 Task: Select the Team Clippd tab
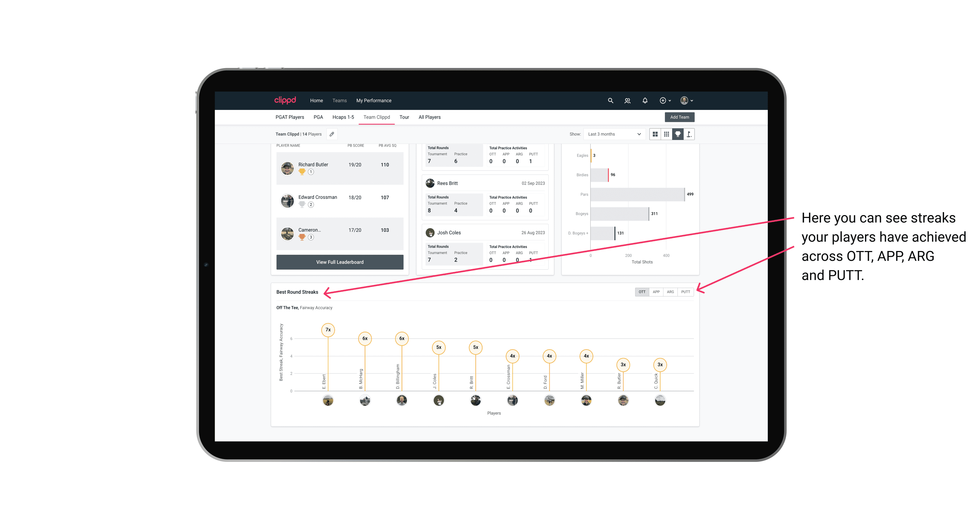click(x=377, y=117)
